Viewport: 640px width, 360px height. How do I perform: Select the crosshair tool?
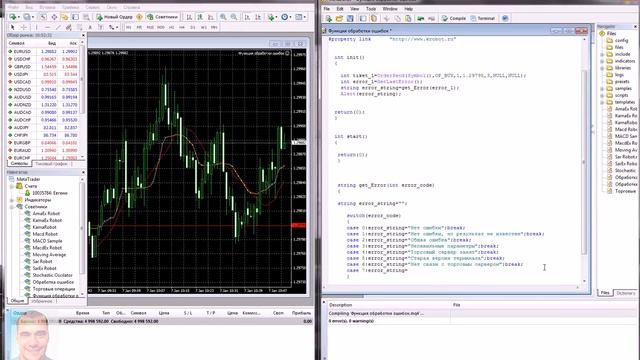point(24,27)
